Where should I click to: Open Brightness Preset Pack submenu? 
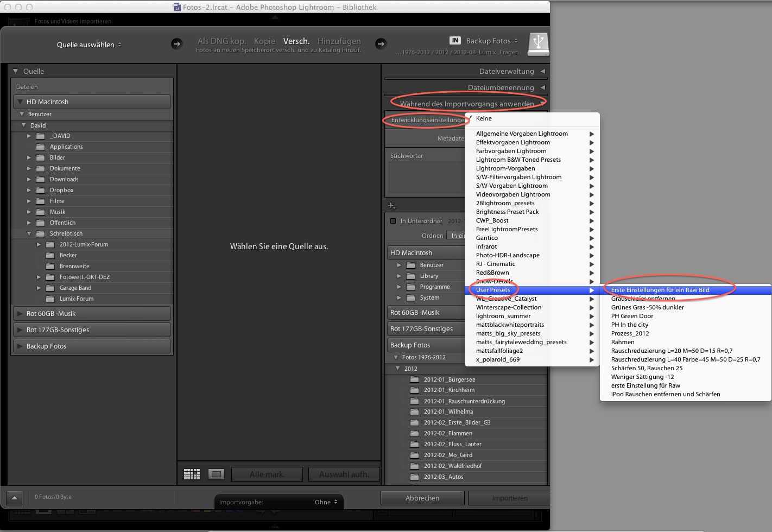coord(532,212)
